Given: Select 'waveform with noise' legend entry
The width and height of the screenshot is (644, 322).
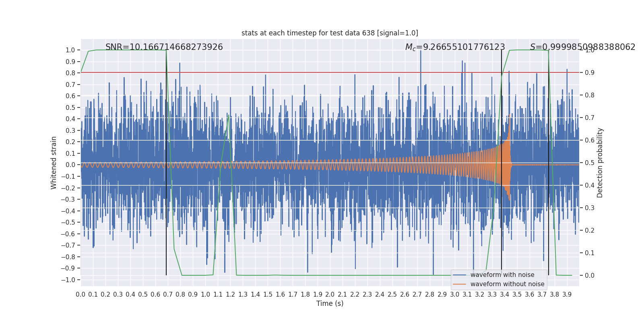Looking at the screenshot, I should (502, 275).
